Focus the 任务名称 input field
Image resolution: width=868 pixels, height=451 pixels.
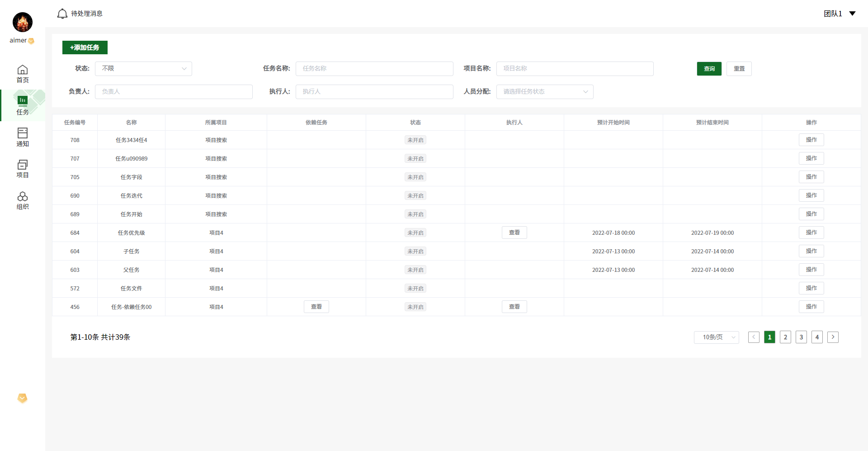tap(374, 69)
